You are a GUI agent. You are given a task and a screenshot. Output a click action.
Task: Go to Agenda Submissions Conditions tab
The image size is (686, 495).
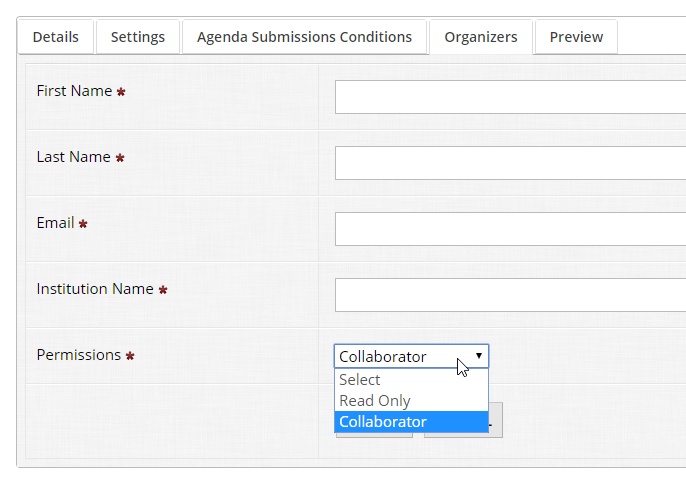point(304,37)
